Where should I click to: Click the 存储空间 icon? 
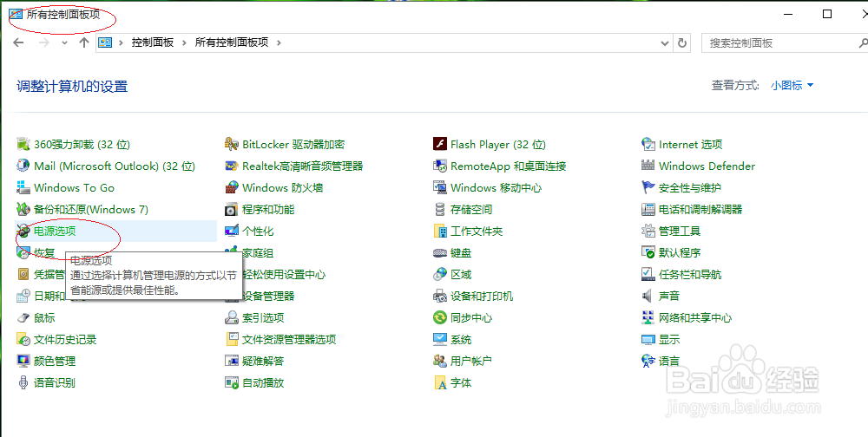439,209
